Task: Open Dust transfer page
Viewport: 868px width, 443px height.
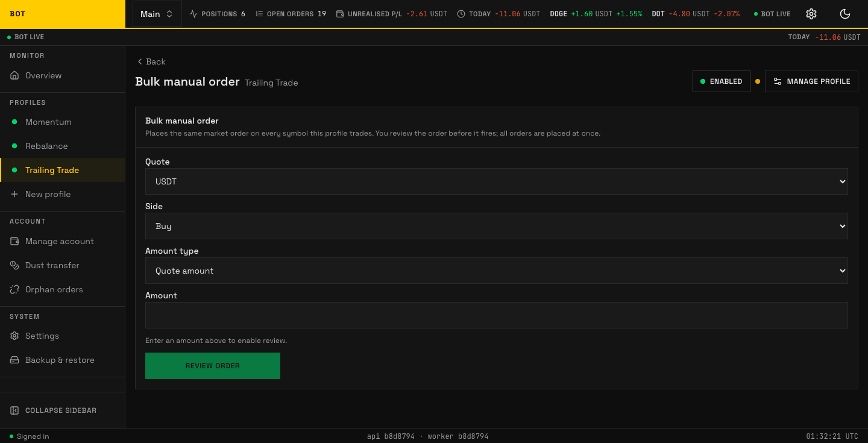Action: (x=63, y=265)
